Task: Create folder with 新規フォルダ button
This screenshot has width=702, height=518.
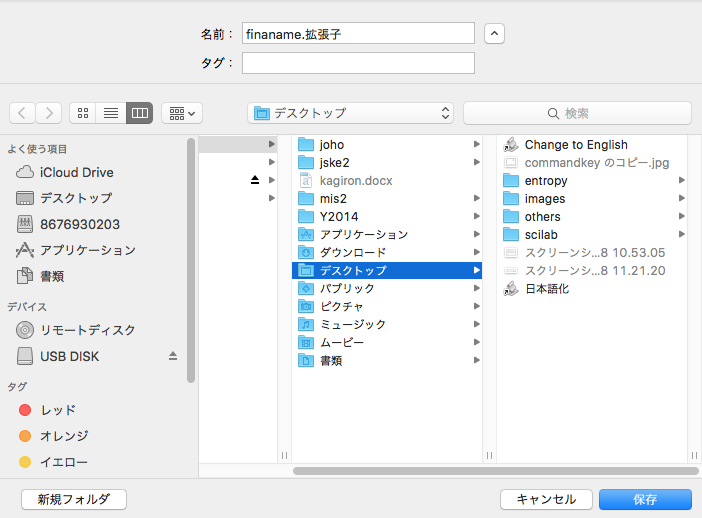Action: pos(74,499)
